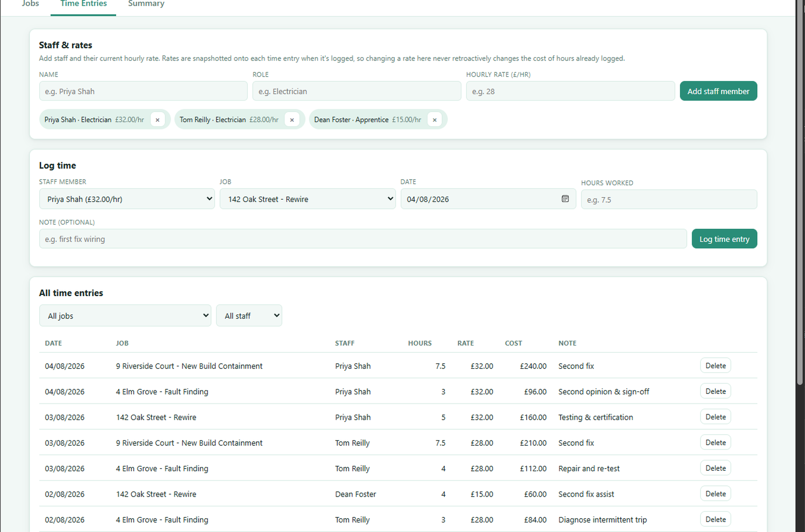Viewport: 805px width, 532px height.
Task: Click the Priya Shah · Electrician chip label
Action: point(78,120)
